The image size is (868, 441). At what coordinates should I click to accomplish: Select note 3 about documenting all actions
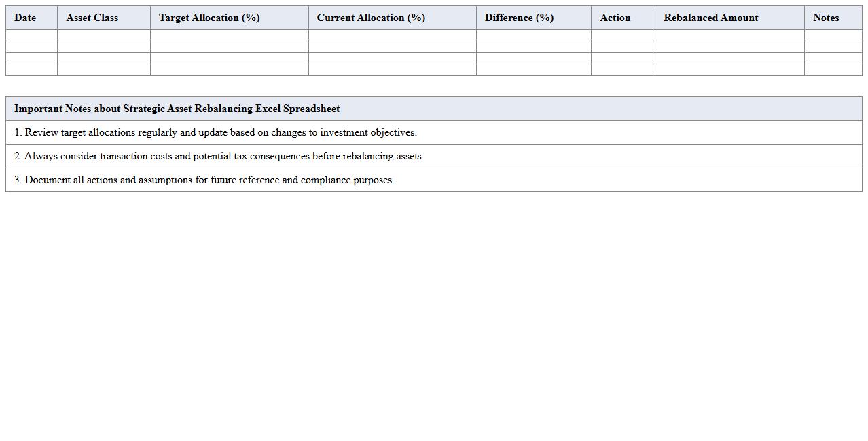point(204,180)
